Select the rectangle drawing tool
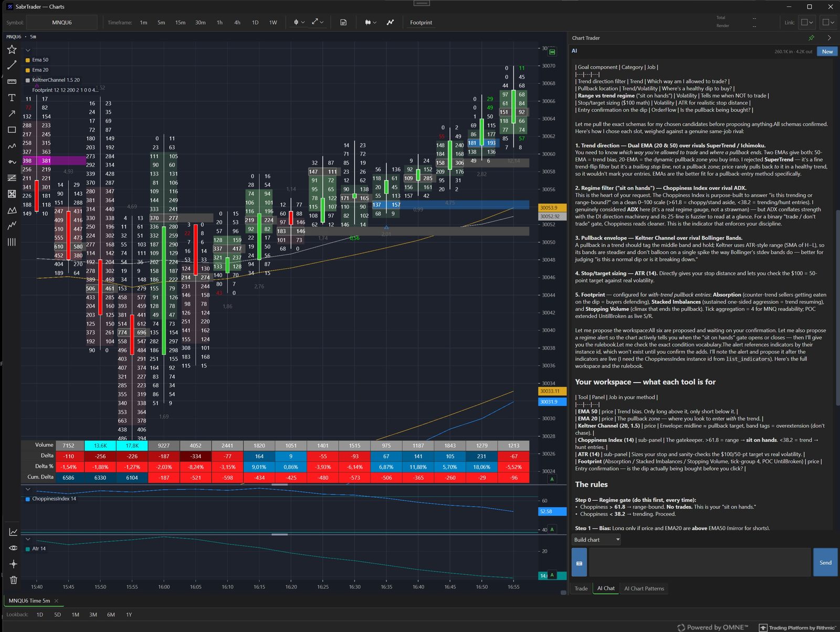Viewport: 840px width, 632px height. [12, 130]
